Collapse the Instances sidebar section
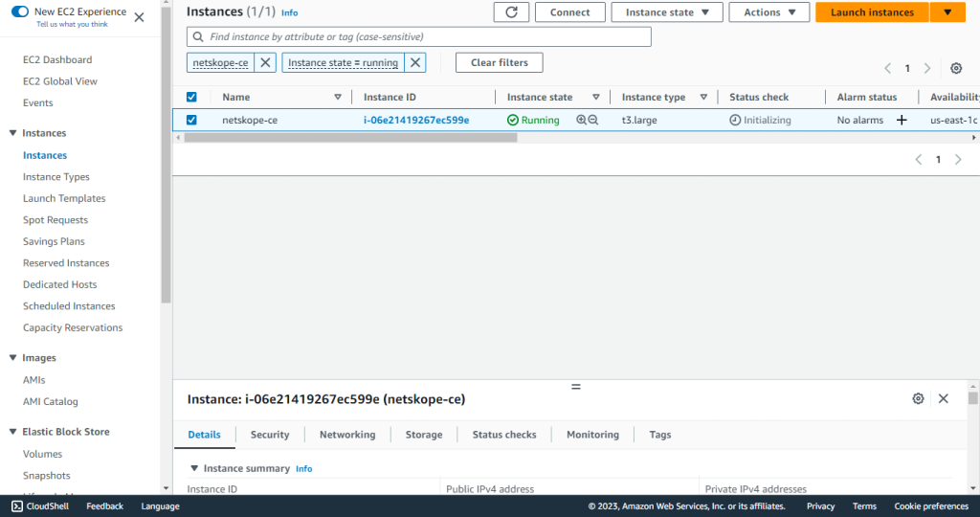Viewport: 980px width, 517px height. [12, 132]
